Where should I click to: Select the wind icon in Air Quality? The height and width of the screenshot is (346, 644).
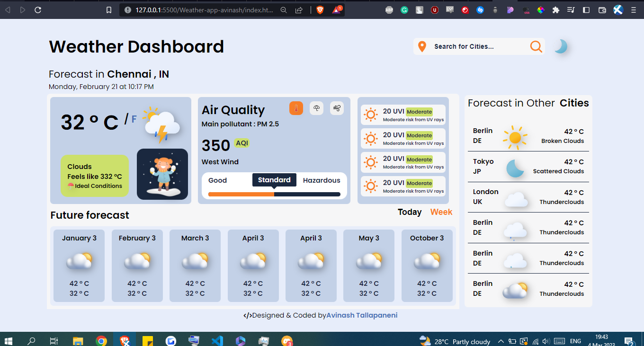337,108
